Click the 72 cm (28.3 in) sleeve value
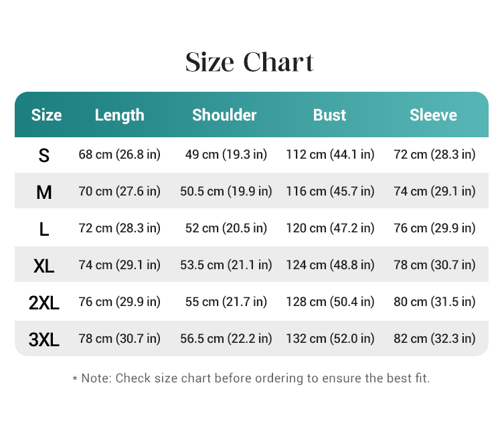The width and height of the screenshot is (502, 448). coord(434,155)
